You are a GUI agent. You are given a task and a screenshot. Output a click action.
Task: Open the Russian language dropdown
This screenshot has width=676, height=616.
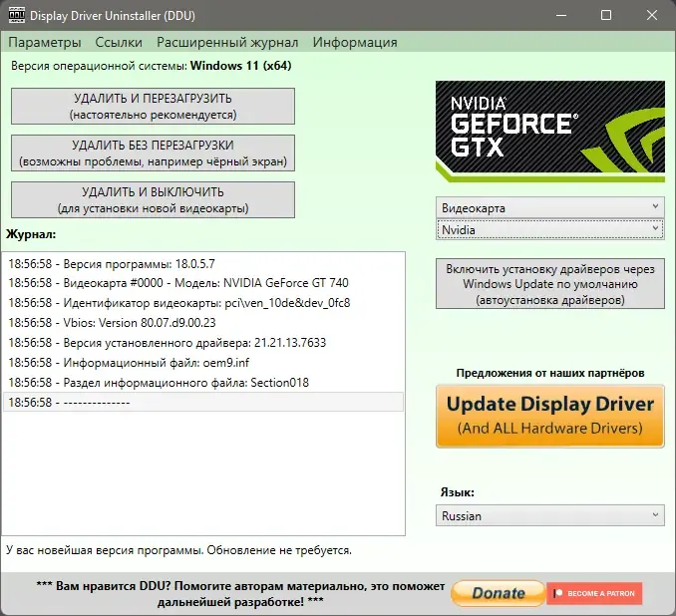[x=550, y=515]
